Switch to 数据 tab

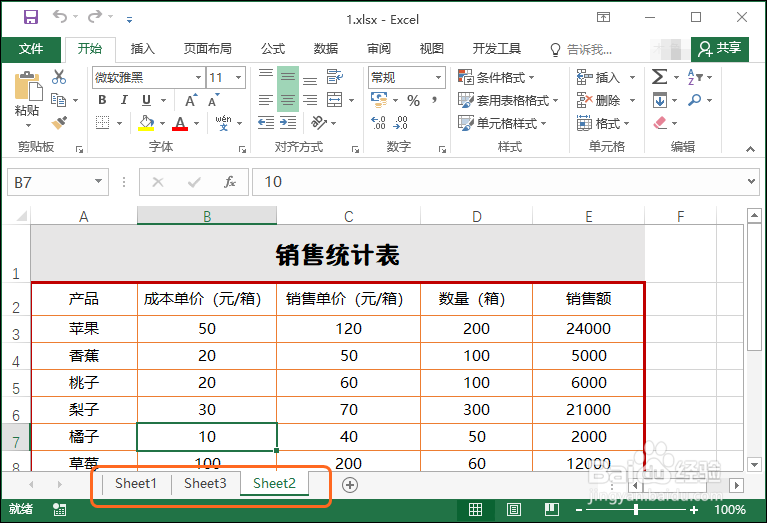(x=326, y=49)
